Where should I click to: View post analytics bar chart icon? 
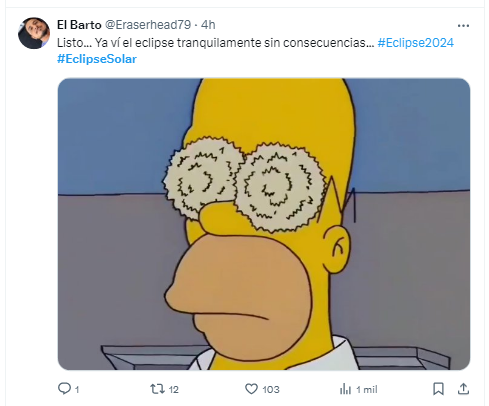[345, 389]
